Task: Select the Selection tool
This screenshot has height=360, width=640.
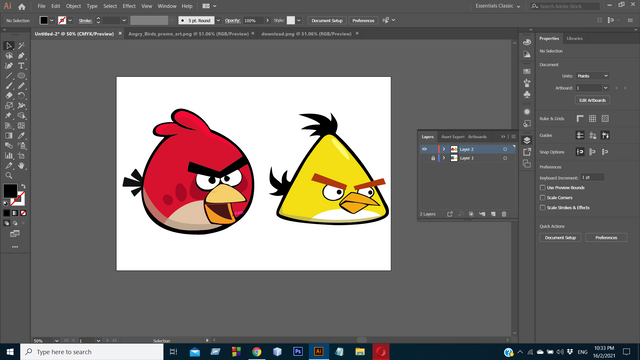Action: coord(9,46)
